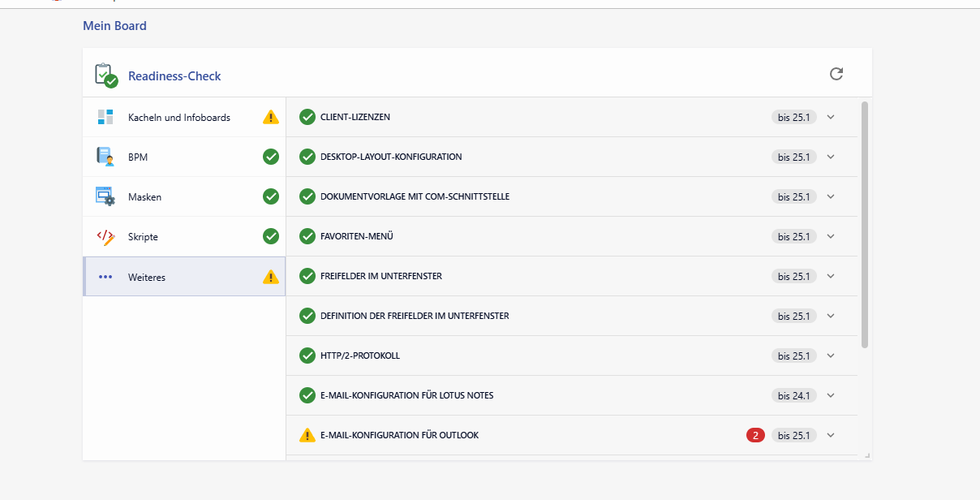Click the bis 24.1 version tag

click(x=793, y=395)
